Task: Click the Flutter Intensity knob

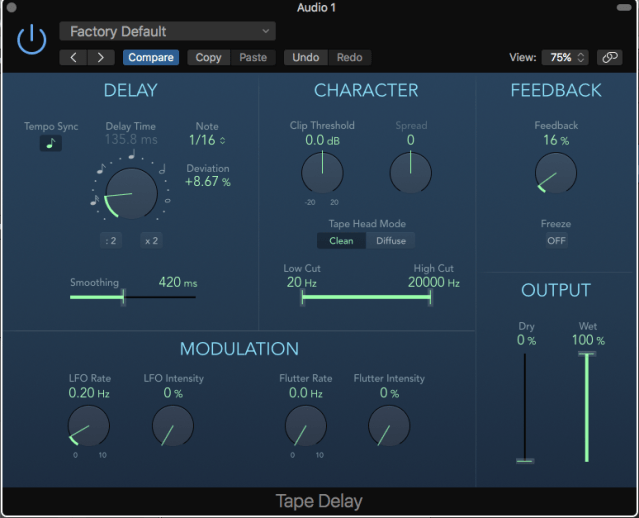Action: 389,427
